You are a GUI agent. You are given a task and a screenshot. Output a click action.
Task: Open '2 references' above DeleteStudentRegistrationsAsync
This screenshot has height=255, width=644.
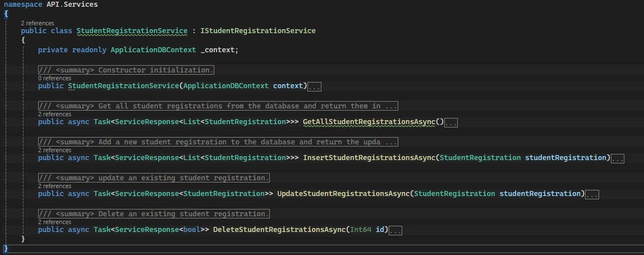[x=54, y=222]
